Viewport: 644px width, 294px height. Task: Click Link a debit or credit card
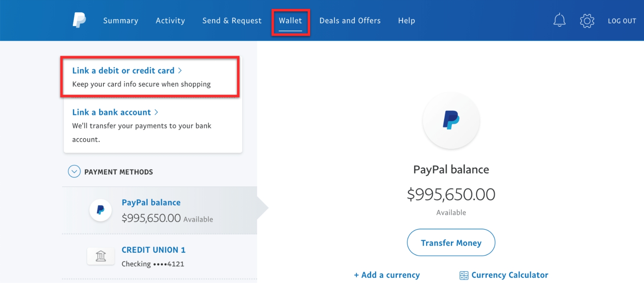pyautogui.click(x=123, y=71)
